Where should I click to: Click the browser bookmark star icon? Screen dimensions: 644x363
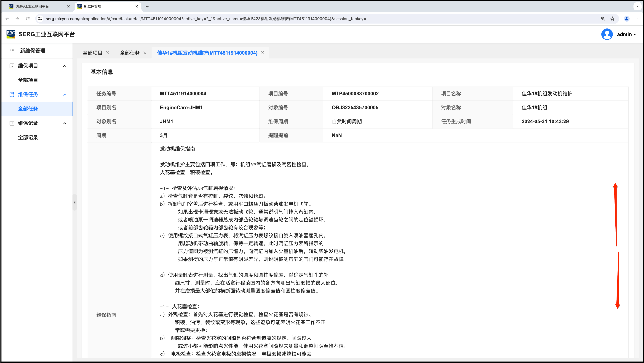coord(612,19)
